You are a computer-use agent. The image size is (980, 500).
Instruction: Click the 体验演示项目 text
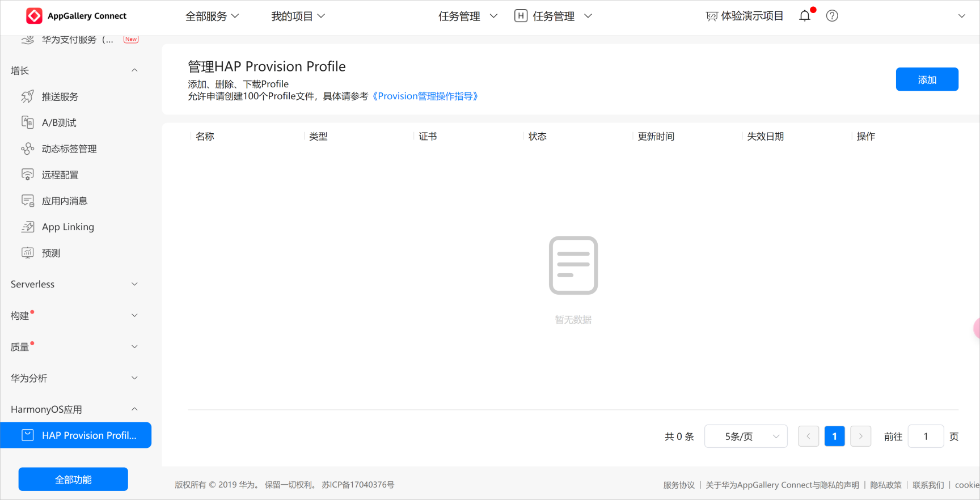(752, 16)
